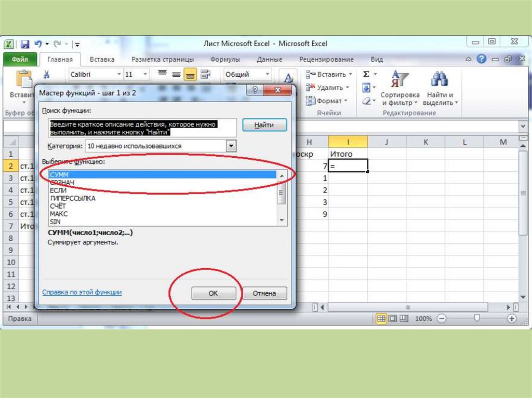Switch to the Формулы tab
532x398 pixels.
225,59
